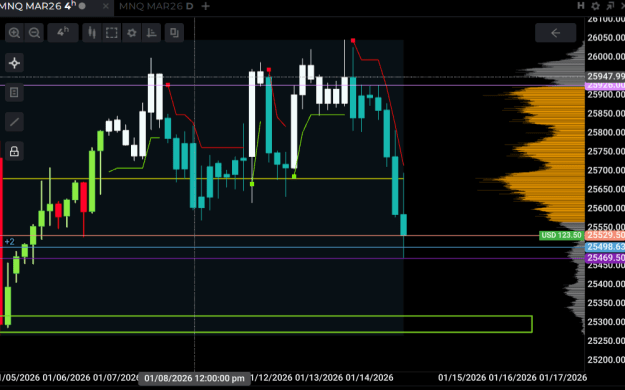This screenshot has width=625, height=390.
Task: Click the overlay panels icon
Action: tap(174, 33)
